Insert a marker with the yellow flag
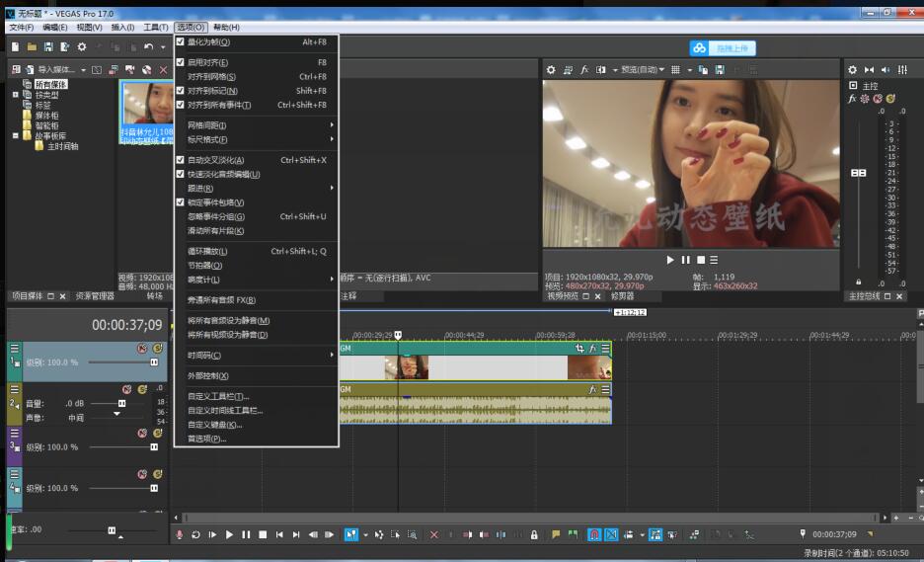The image size is (924, 562). click(556, 534)
